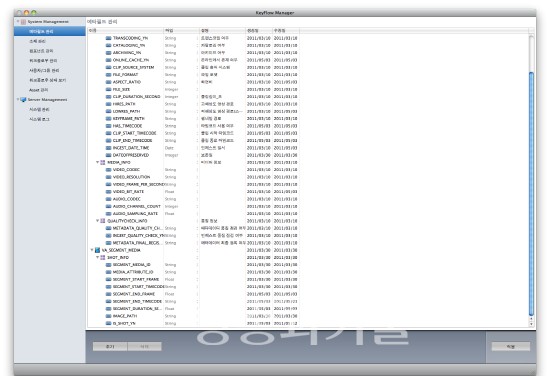The image size is (550, 376).
Task: Select the SEGMENT_END_FRAME field name
Action: 134,294
